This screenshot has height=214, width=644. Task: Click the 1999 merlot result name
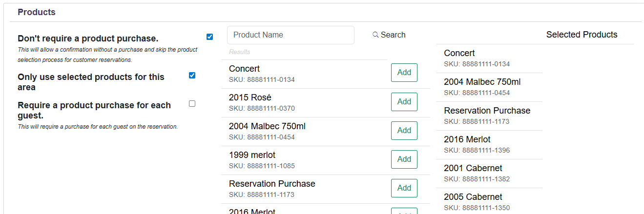coord(252,155)
